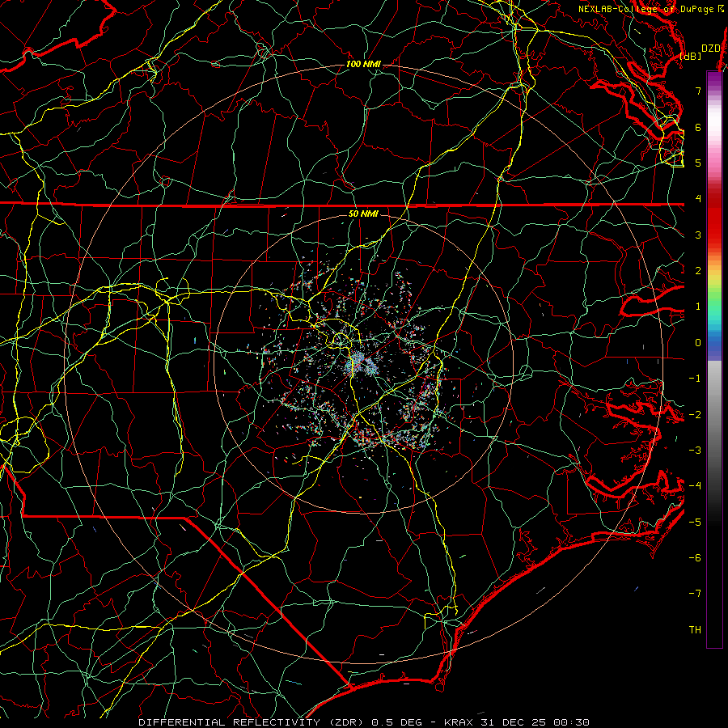728x728 pixels.
Task: Click the "TH" threshold label on the scale
Action: tap(695, 630)
